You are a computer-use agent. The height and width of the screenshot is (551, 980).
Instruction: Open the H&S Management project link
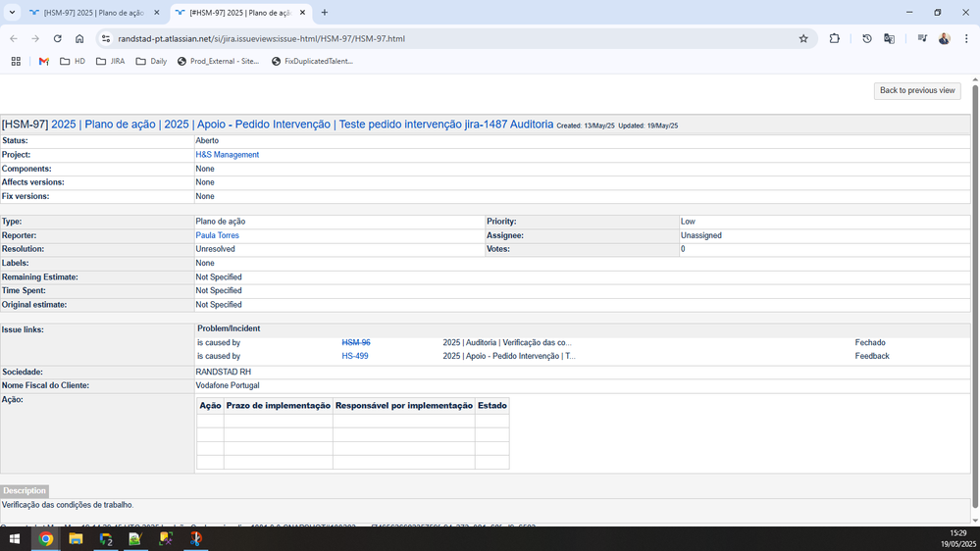click(227, 155)
